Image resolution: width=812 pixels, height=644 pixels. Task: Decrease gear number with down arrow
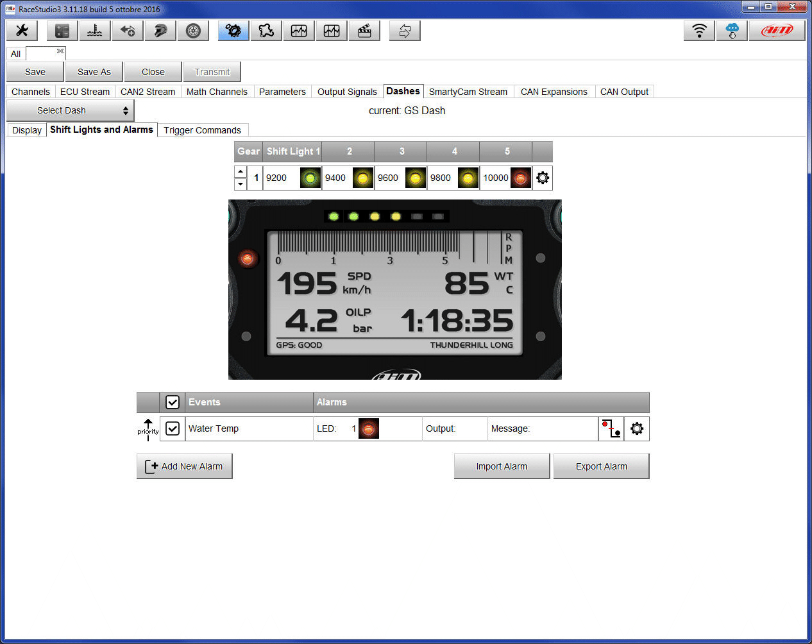tap(241, 184)
